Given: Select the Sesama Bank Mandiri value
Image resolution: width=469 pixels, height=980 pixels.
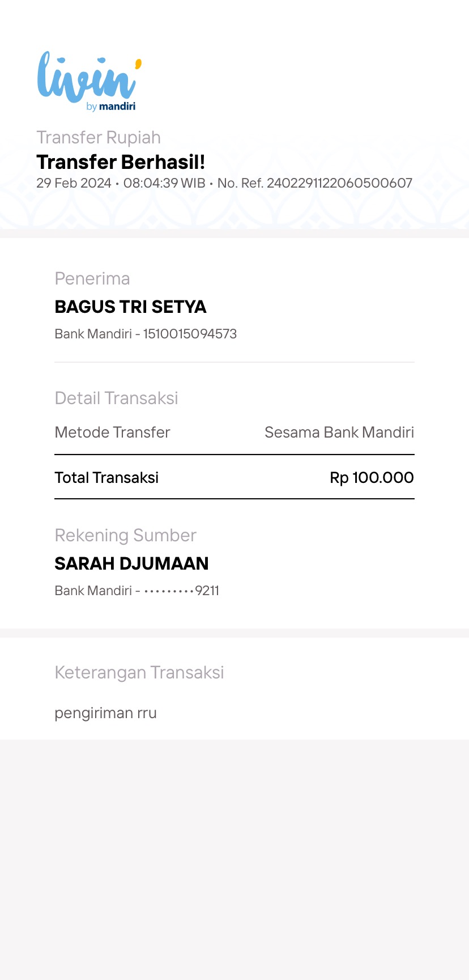Looking at the screenshot, I should pos(339,432).
